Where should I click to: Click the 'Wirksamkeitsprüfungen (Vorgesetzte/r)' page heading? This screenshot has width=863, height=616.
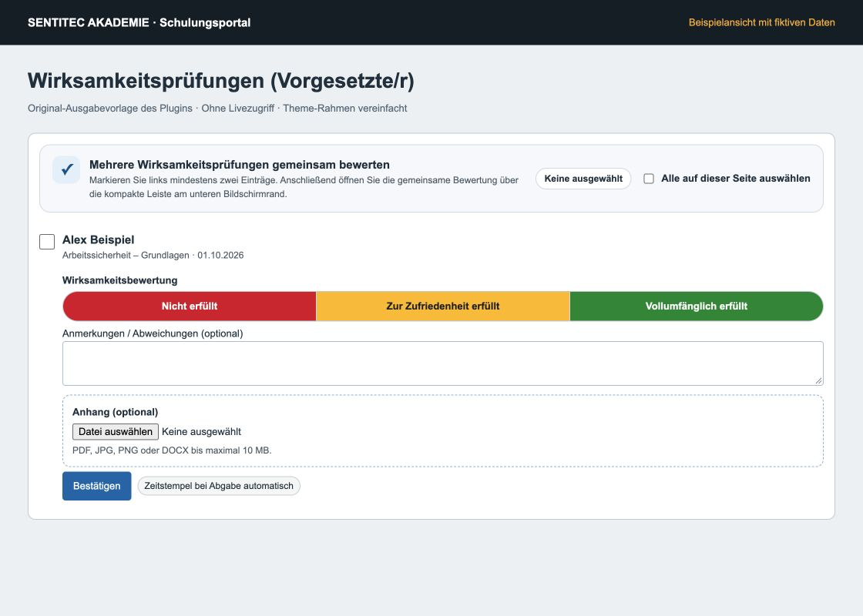(x=221, y=81)
